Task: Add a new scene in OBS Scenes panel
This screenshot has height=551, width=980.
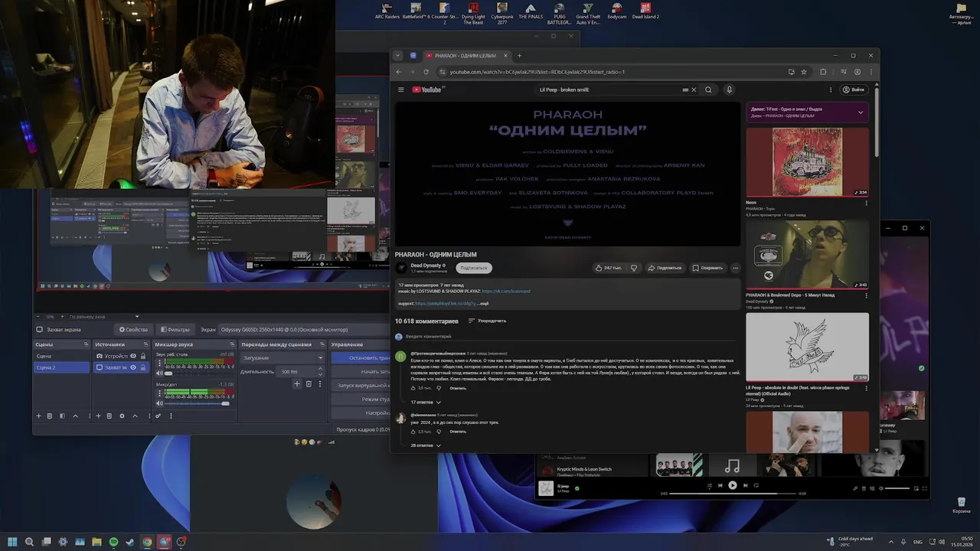Action: [39, 416]
